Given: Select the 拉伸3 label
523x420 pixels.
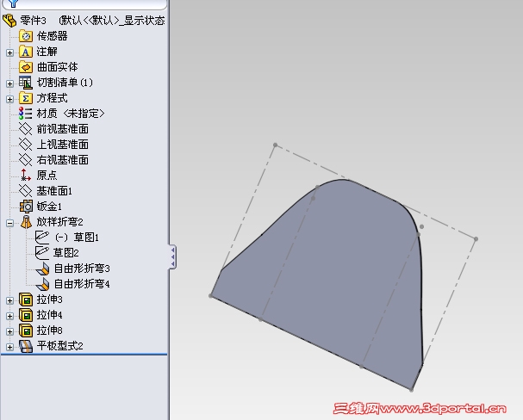Looking at the screenshot, I should pos(50,300).
